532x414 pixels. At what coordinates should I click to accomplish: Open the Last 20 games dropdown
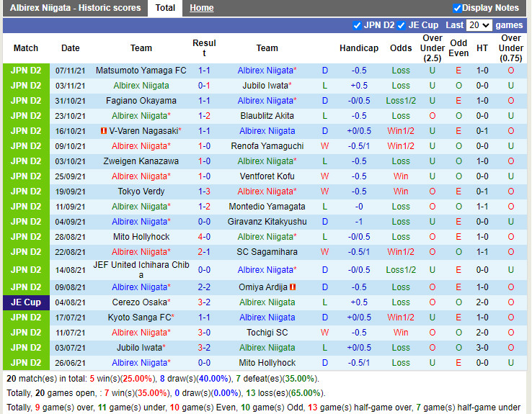pyautogui.click(x=479, y=25)
